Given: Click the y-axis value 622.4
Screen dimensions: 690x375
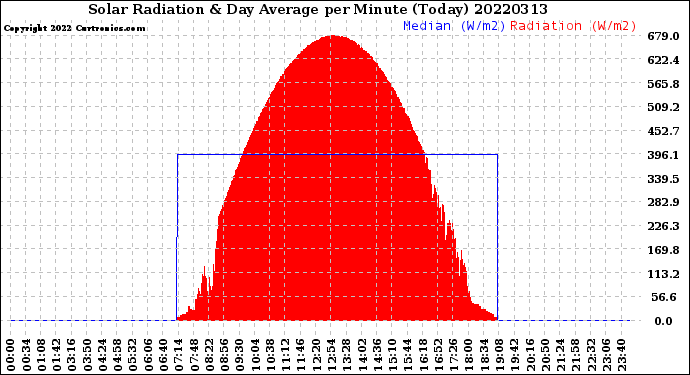Looking at the screenshot, I should (663, 60).
